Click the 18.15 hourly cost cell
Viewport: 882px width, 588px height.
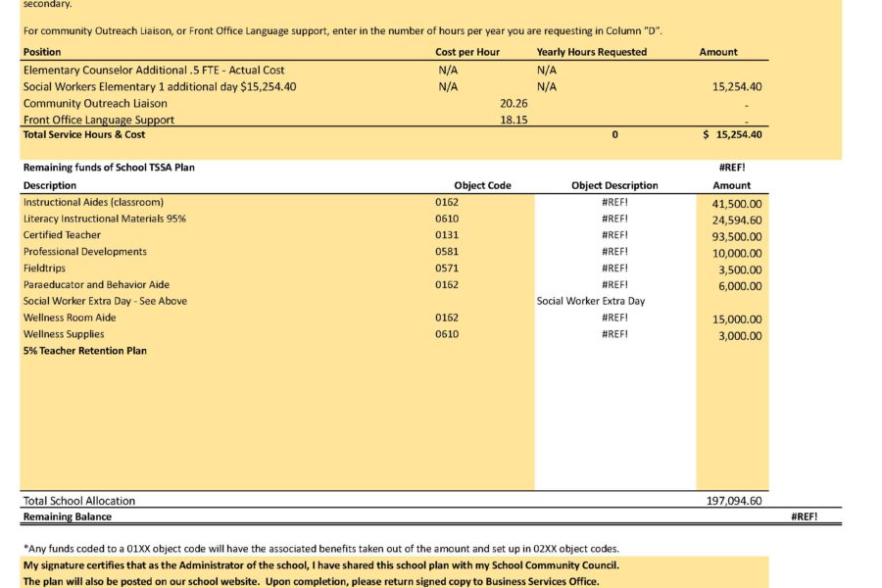(x=514, y=120)
